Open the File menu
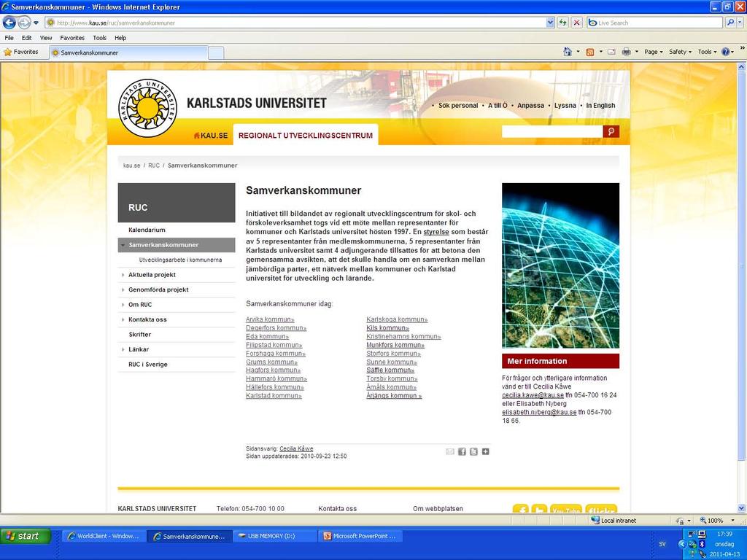This screenshot has width=747, height=560. pyautogui.click(x=9, y=38)
